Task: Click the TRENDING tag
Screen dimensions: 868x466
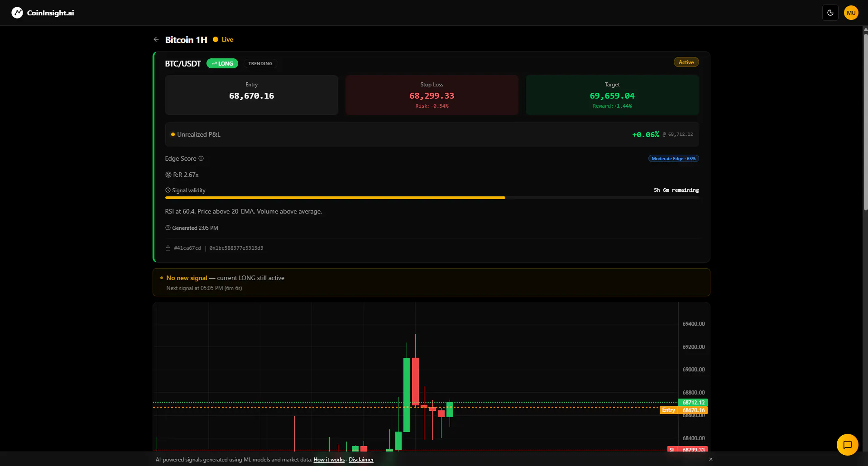Action: pos(260,63)
